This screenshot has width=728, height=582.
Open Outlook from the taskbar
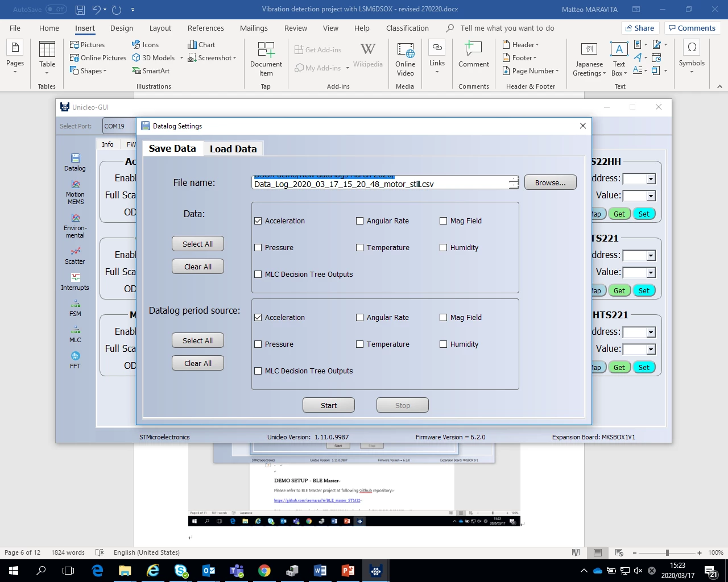click(209, 570)
